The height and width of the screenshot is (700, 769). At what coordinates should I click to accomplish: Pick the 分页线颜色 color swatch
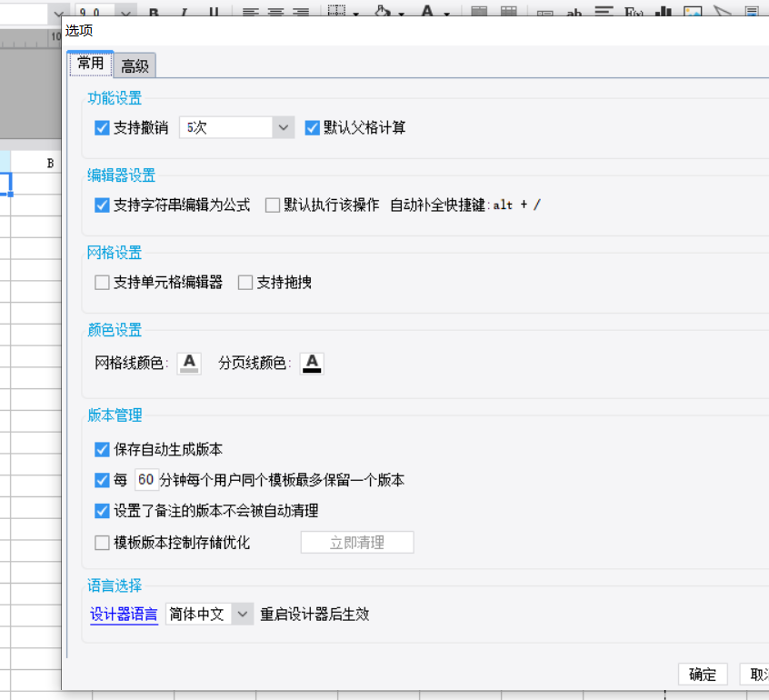tap(312, 364)
